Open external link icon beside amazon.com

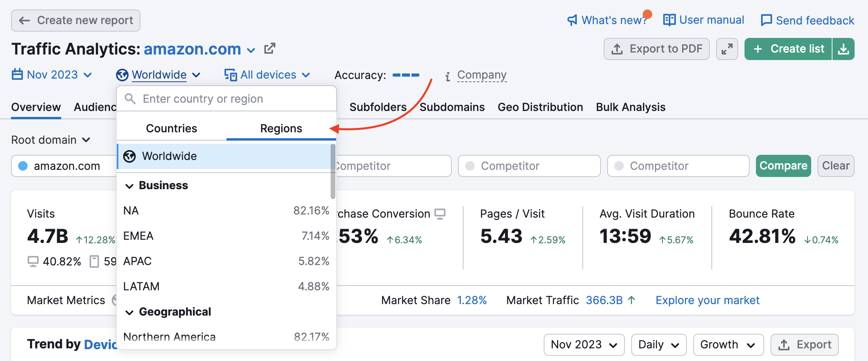click(270, 49)
